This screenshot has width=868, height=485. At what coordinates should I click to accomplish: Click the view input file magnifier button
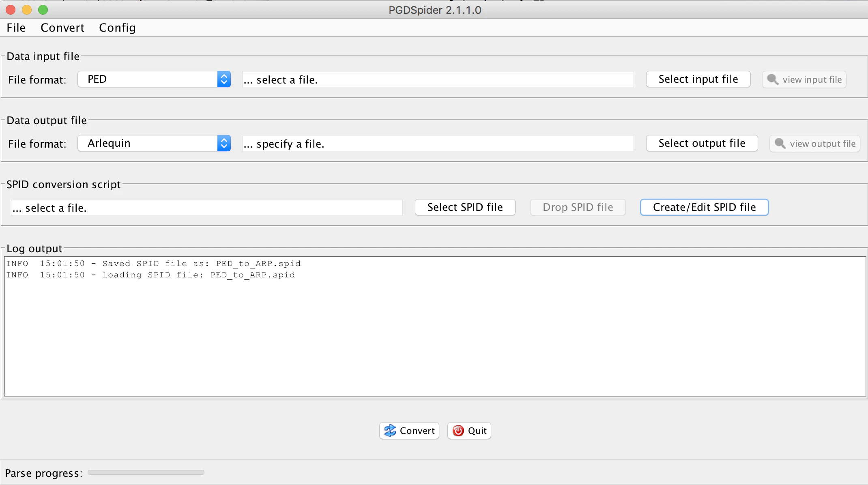(x=804, y=79)
